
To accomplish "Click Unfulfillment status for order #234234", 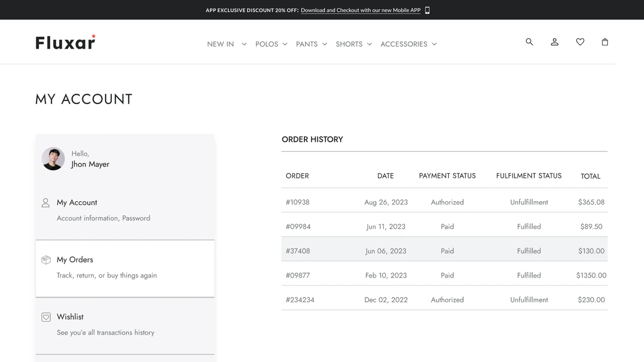I will (x=529, y=300).
